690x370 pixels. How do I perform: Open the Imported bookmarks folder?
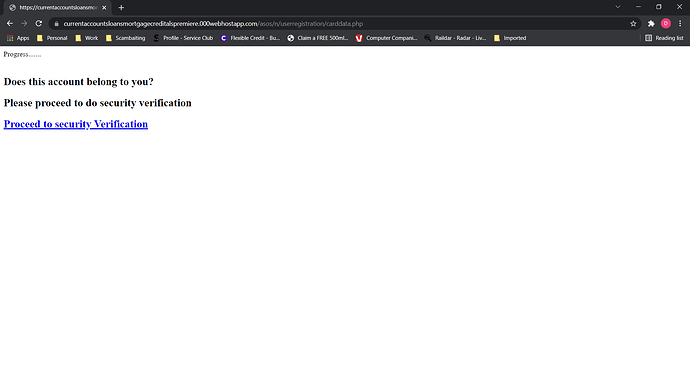pos(510,38)
